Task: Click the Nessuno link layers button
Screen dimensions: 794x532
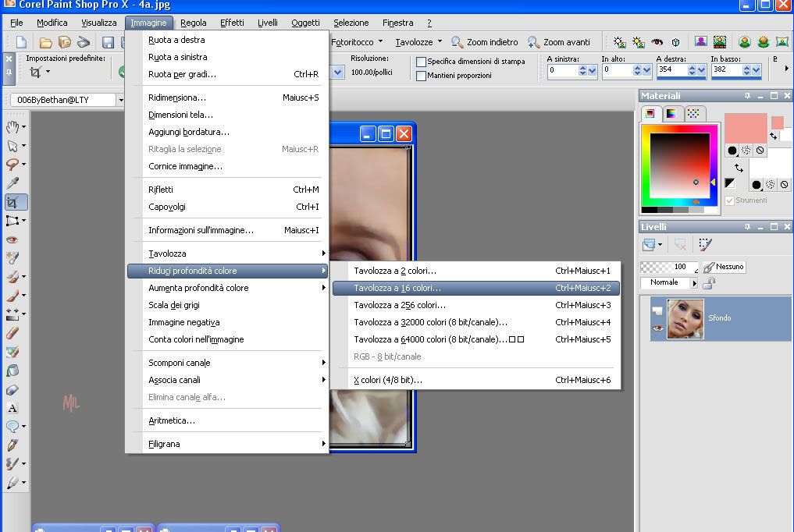Action: coord(724,267)
